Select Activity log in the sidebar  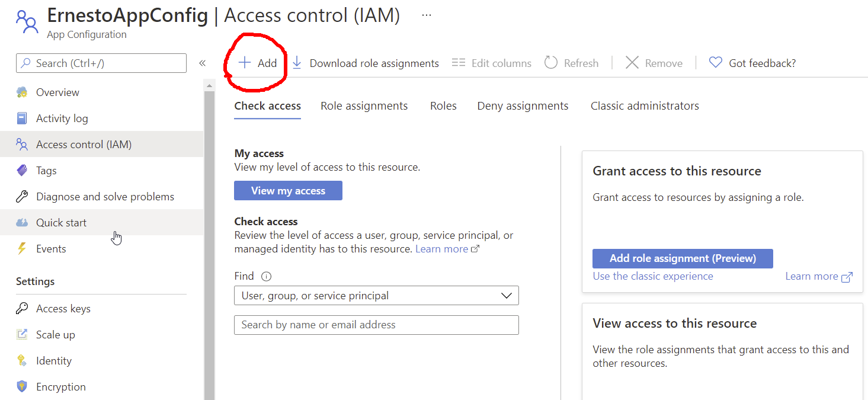coord(102,119)
